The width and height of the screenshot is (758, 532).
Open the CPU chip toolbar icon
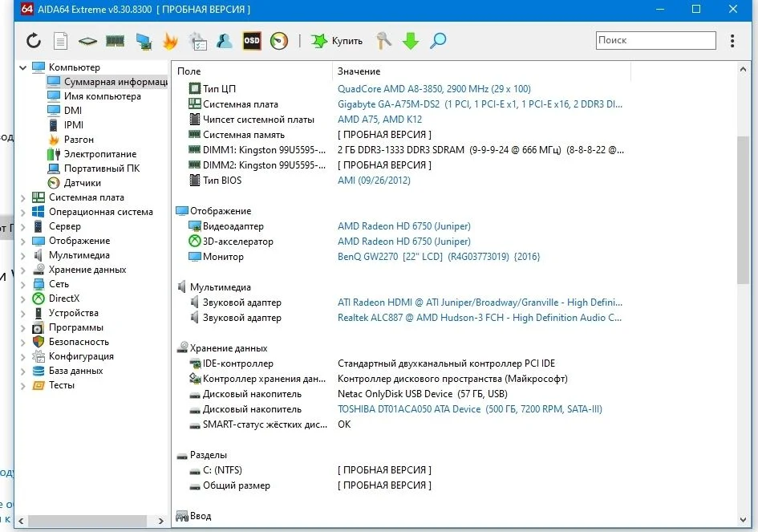pyautogui.click(x=87, y=41)
